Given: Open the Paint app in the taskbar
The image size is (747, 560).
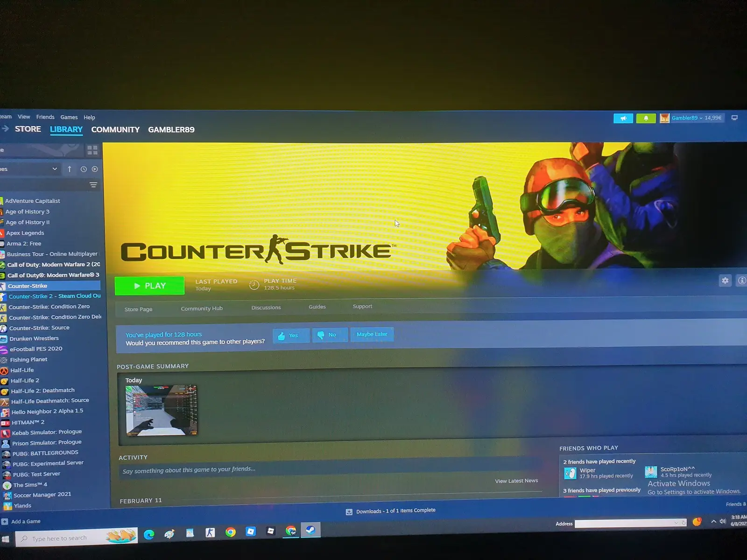Looking at the screenshot, I should tap(169, 534).
